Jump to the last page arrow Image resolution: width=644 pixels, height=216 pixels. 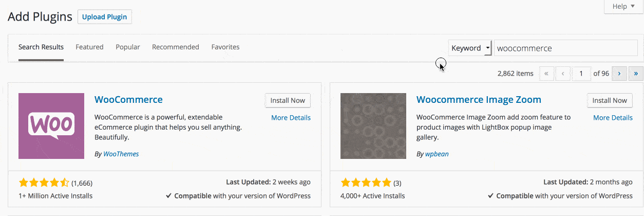[x=636, y=74]
